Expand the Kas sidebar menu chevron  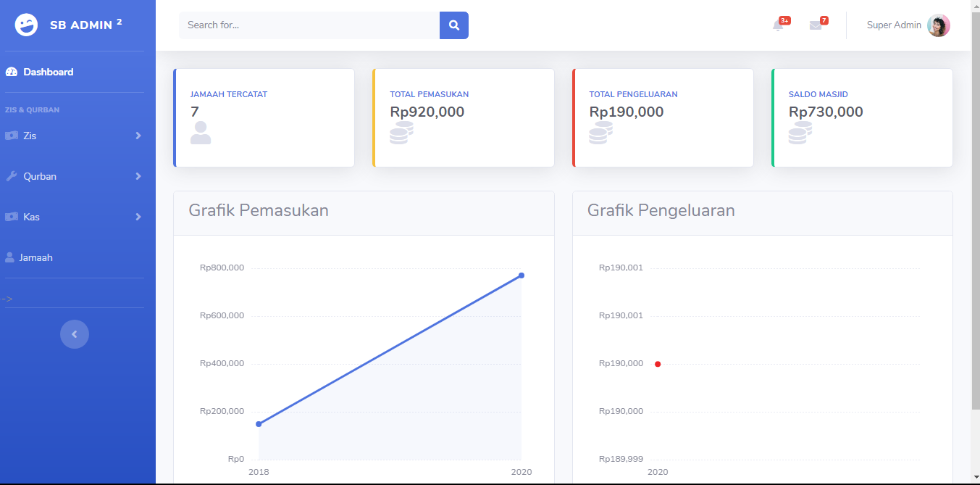[x=138, y=217]
